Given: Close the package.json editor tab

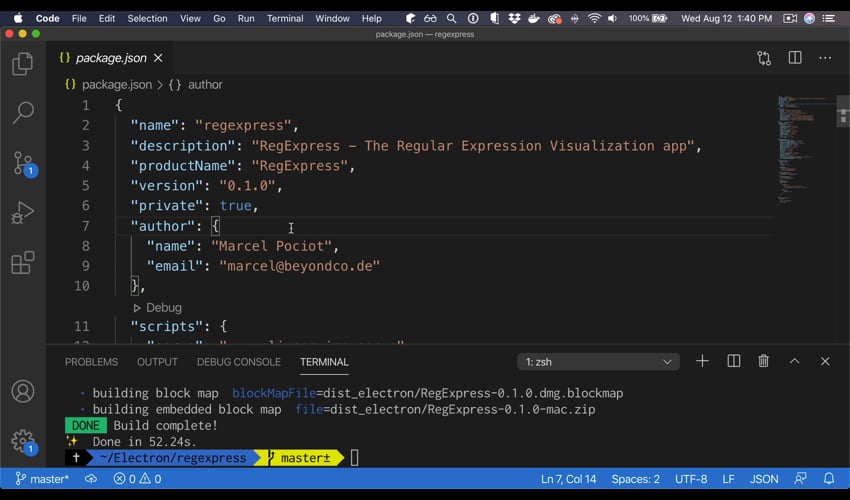Looking at the screenshot, I should [158, 57].
